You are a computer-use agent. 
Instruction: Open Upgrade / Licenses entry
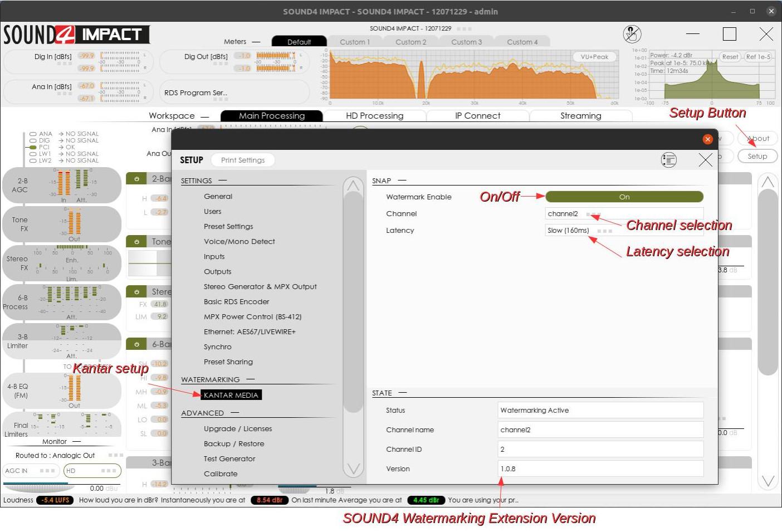[x=238, y=428]
